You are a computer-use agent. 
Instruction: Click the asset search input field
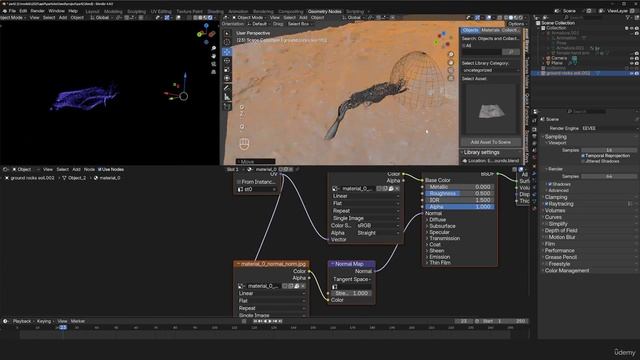pyautogui.click(x=481, y=52)
